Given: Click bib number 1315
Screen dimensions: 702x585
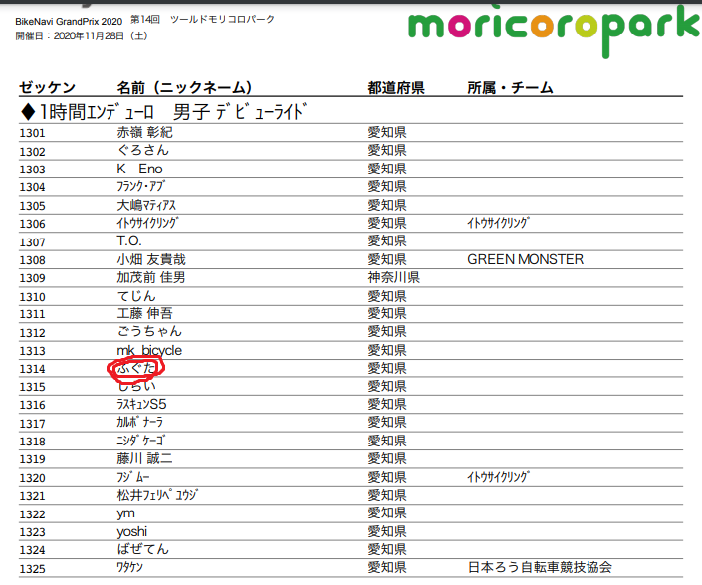Looking at the screenshot, I should (32, 387).
